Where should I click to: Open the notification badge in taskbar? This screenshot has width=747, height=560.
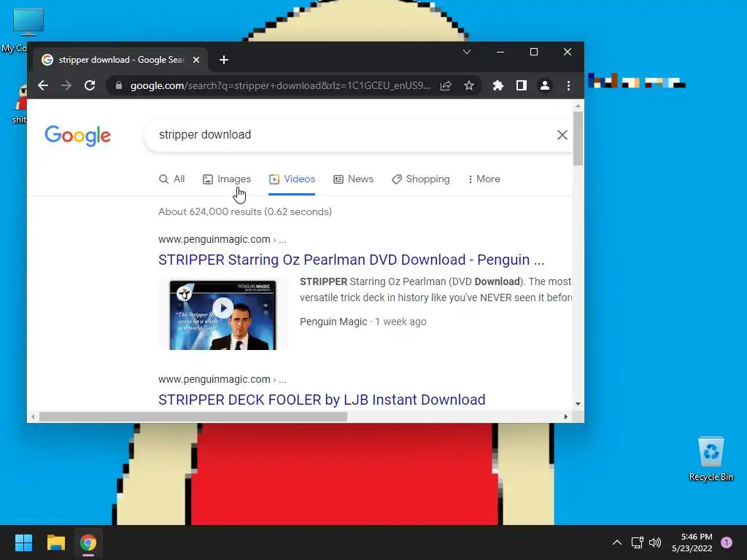(x=727, y=542)
